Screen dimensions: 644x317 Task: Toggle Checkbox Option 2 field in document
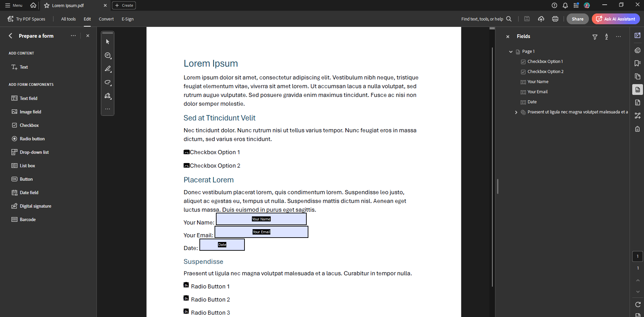click(x=186, y=166)
